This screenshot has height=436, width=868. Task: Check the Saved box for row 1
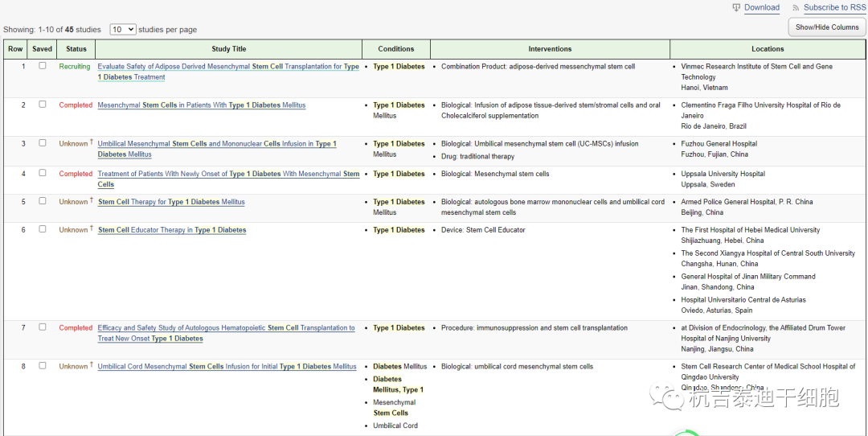pos(42,65)
